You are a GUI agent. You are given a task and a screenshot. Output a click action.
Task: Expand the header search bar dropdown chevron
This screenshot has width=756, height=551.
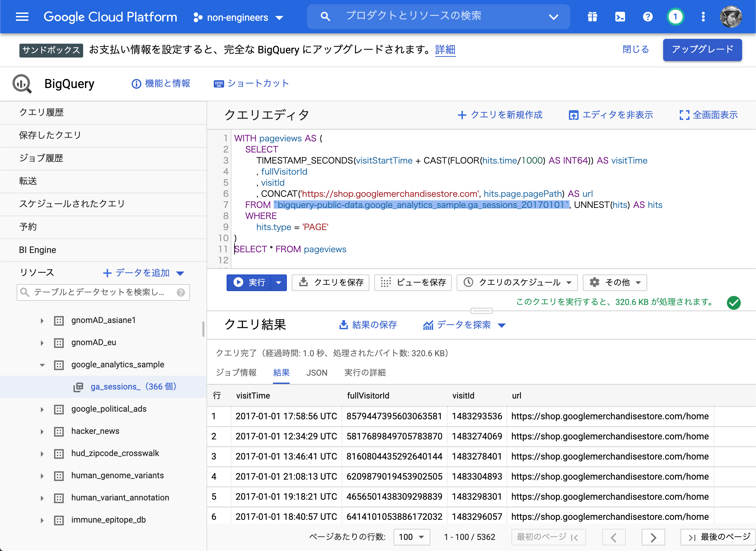tap(554, 17)
